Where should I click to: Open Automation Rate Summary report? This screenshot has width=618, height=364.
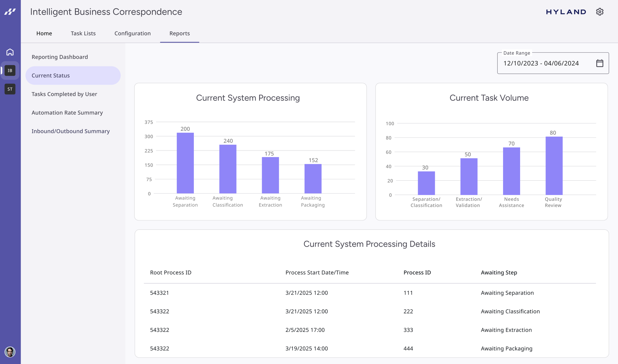67,113
